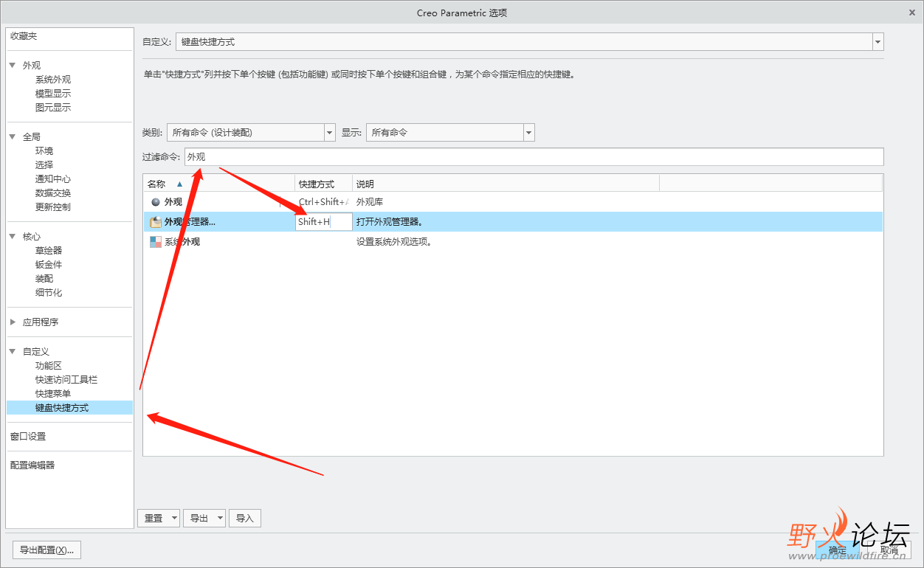Collapse the 全局 tree group
Viewport: 924px width, 568px height.
click(13, 136)
